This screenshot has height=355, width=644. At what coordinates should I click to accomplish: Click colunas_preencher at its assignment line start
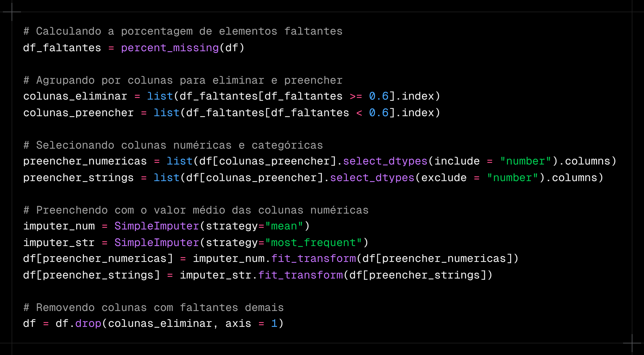tap(79, 113)
